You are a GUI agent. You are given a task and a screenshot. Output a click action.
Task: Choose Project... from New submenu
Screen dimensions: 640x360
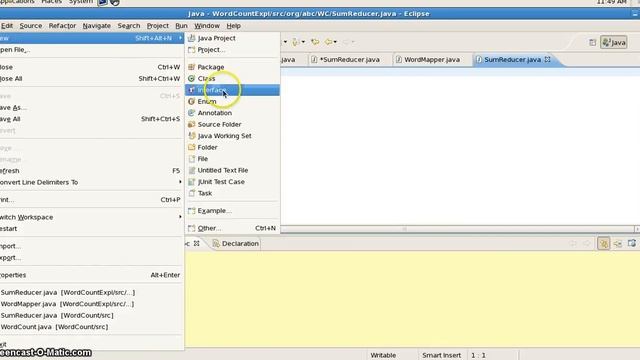(232, 50)
